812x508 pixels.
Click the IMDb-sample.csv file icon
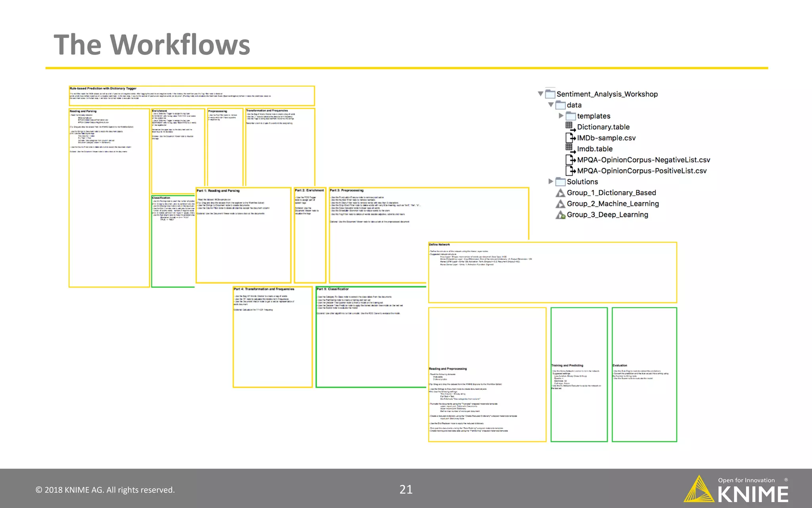[570, 138]
